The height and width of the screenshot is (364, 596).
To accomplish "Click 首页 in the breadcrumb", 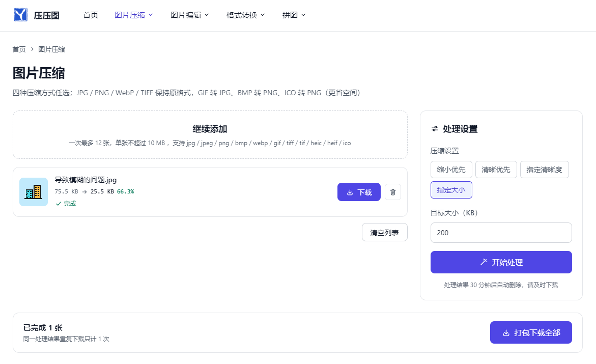I will (x=19, y=49).
